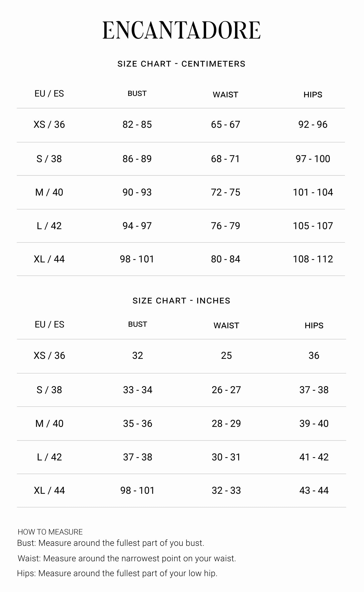364x592 pixels.
Task: Click bust value 82 - 85
Action: [x=137, y=124]
